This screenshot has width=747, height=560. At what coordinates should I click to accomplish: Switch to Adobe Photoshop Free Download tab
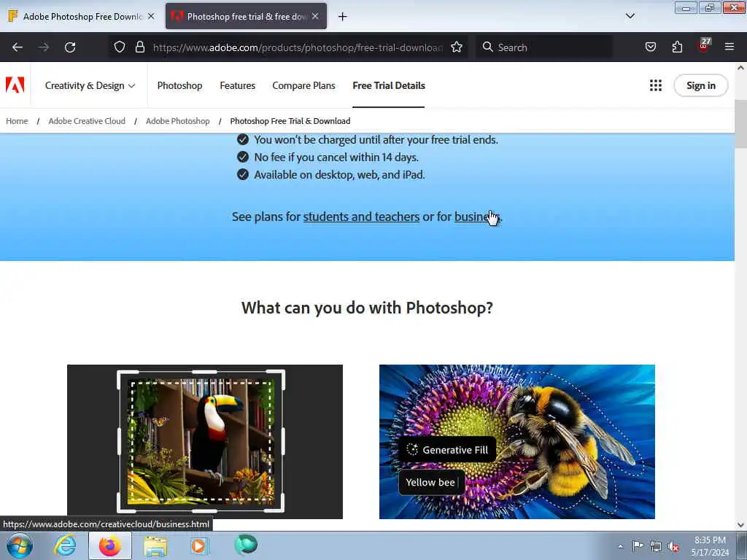82,17
